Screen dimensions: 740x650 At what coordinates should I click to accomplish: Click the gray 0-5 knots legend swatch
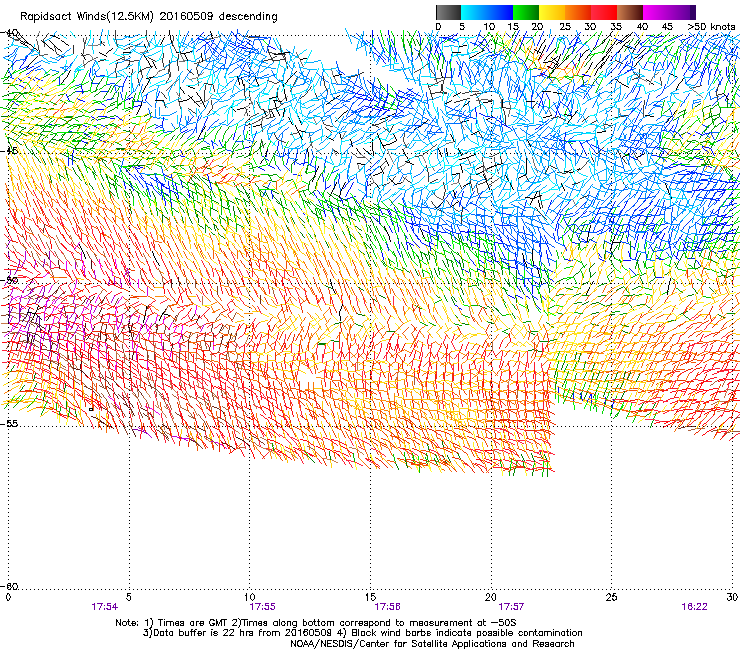(x=449, y=12)
